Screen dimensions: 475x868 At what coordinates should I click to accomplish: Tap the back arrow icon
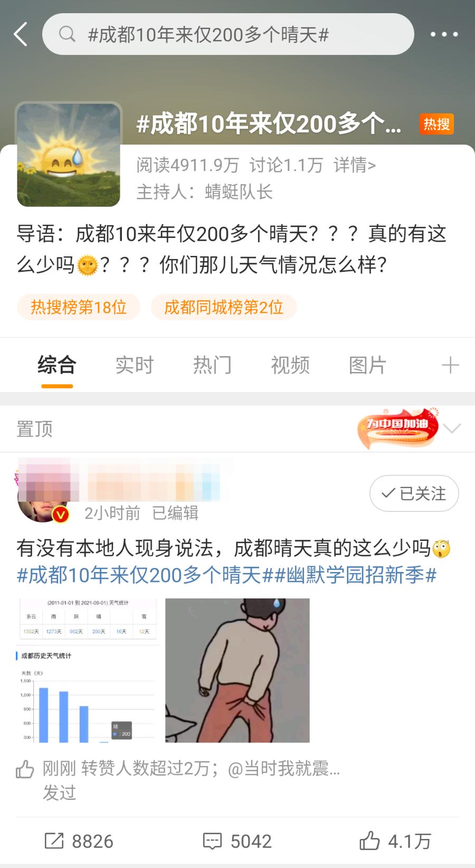(21, 34)
